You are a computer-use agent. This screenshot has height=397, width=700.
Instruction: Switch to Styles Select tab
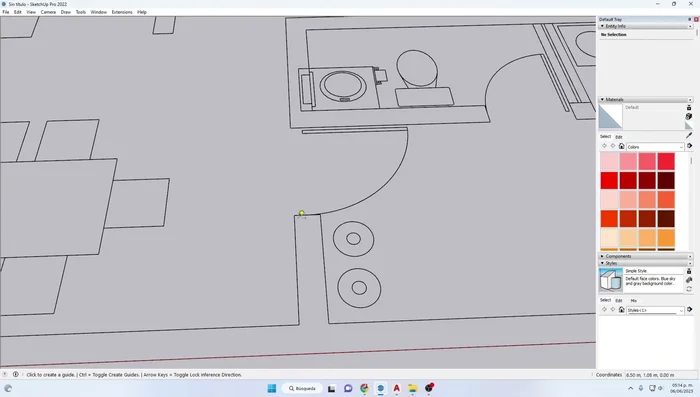click(605, 300)
